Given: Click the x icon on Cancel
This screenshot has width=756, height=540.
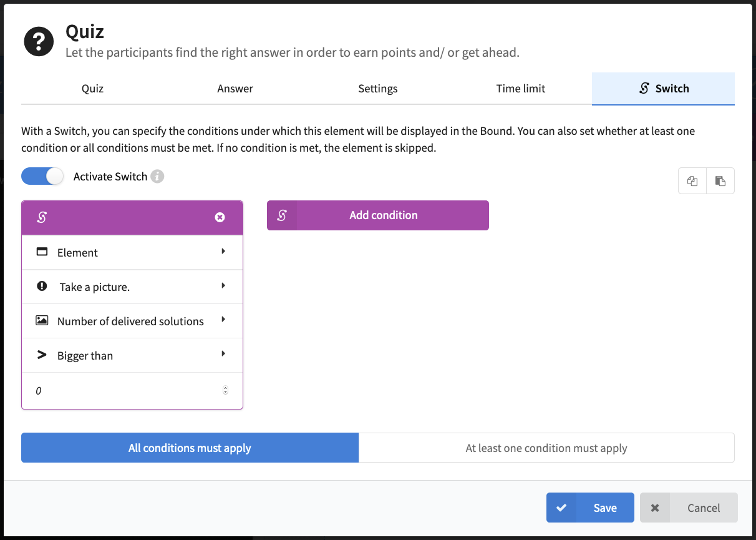Looking at the screenshot, I should click(655, 508).
